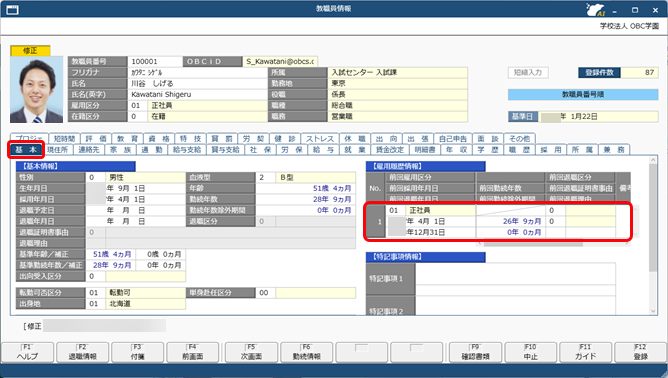Open the 賞罰 tab
668x378 pixels.
point(222,139)
